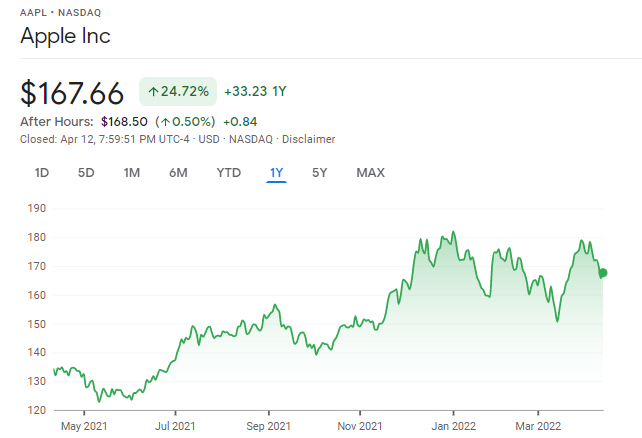Click the Apple Inc company title
The width and height of the screenshot is (642, 438).
pos(66,36)
